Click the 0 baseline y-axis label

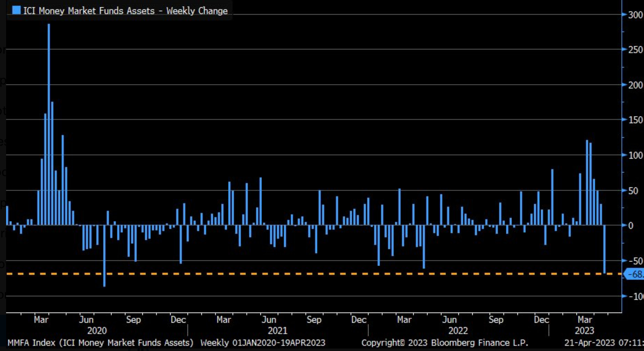pos(631,226)
